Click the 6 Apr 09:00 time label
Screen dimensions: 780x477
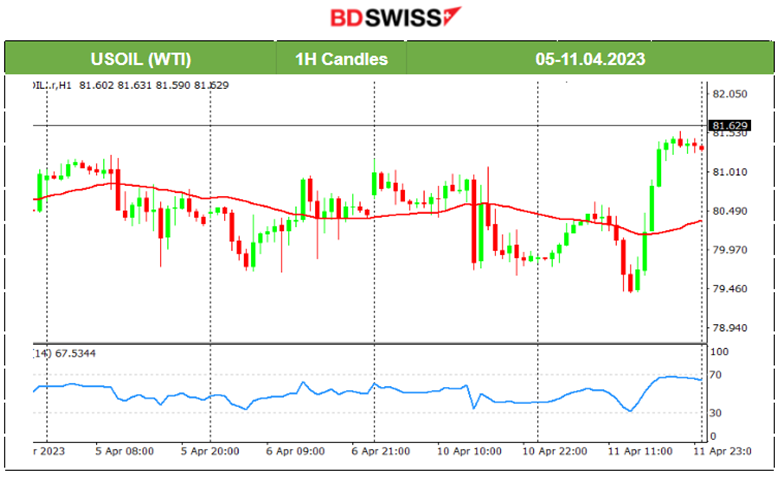(x=295, y=452)
